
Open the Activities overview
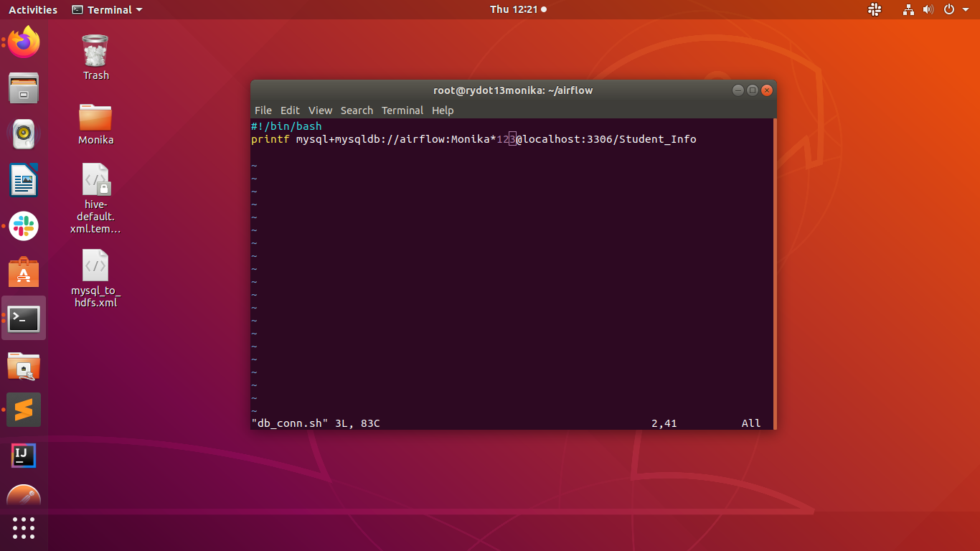click(32, 9)
